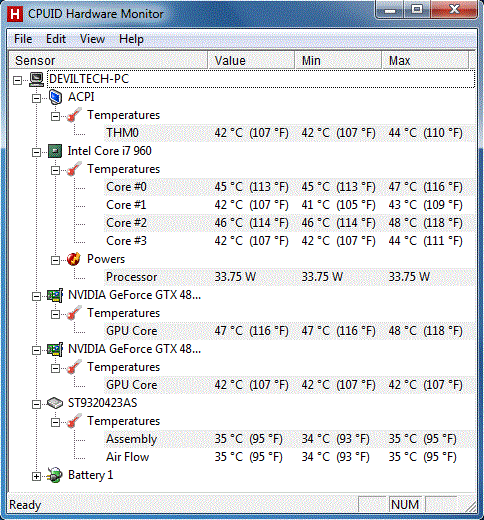
Task: Select the Battery 1 label
Action: click(90, 475)
